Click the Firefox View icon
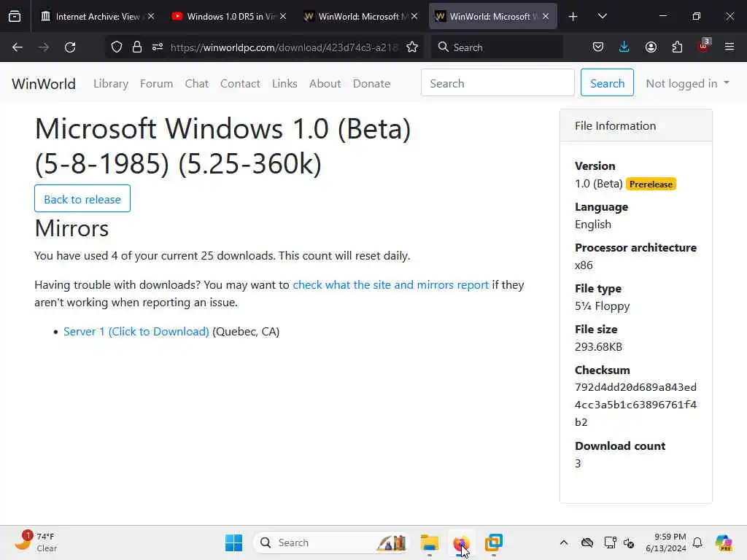 click(15, 16)
